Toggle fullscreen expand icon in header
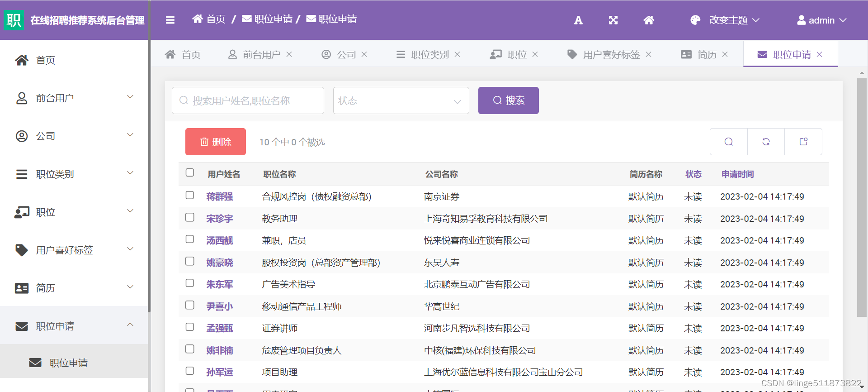This screenshot has width=868, height=392. [613, 20]
